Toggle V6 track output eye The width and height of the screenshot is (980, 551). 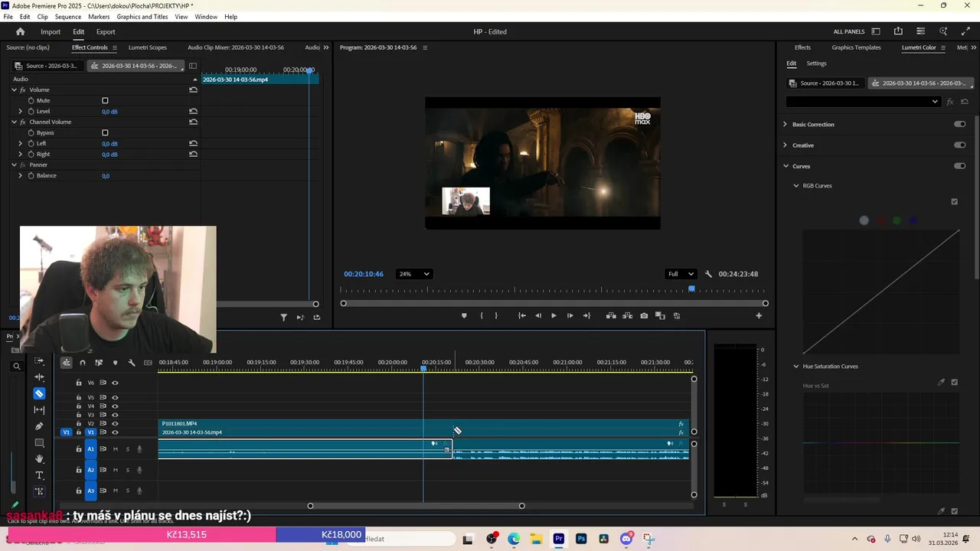click(115, 383)
